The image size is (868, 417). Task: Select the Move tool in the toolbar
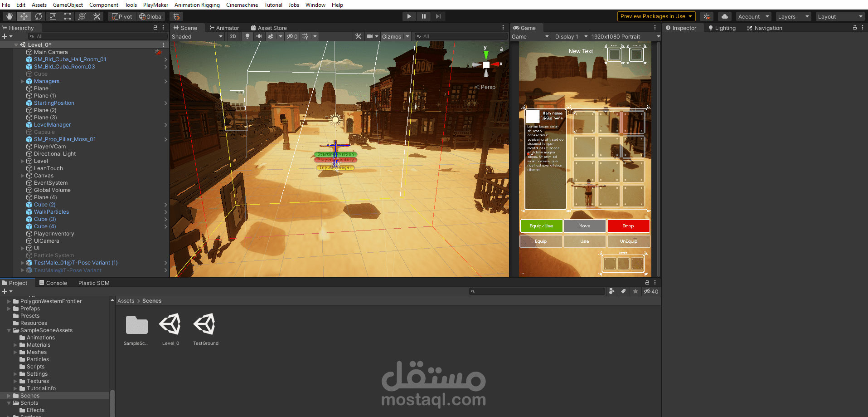coord(24,16)
